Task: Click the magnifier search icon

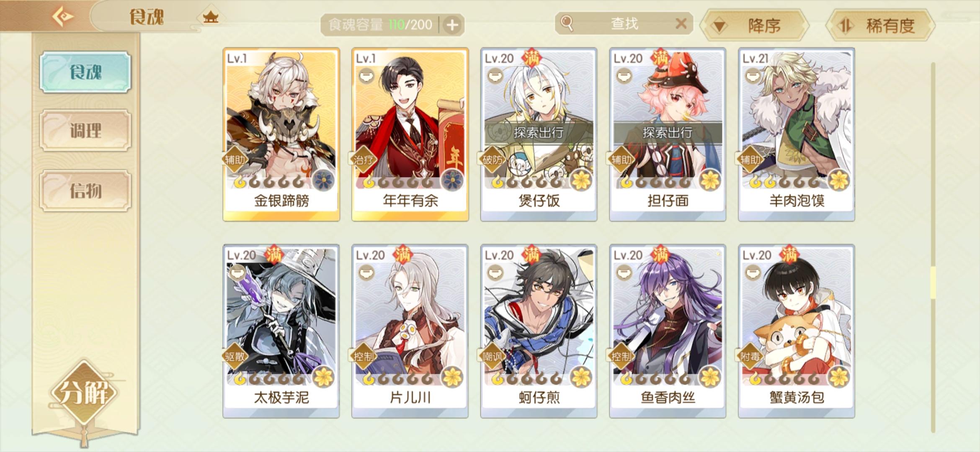Action: [x=567, y=23]
